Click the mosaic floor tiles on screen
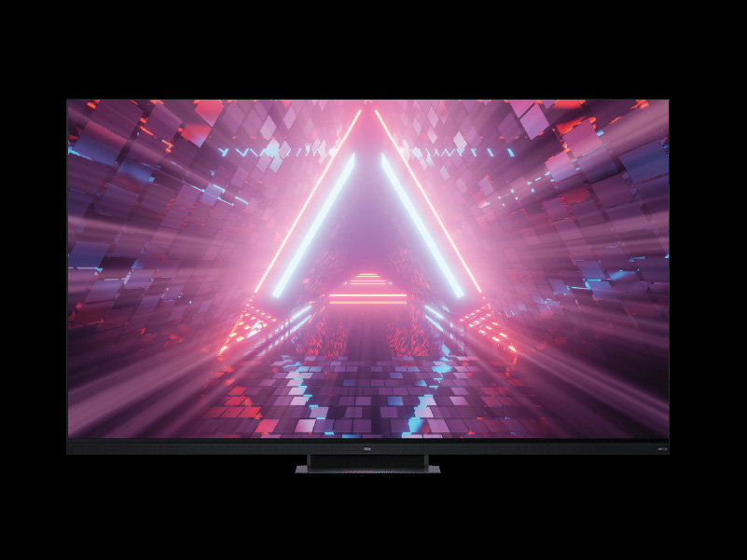Screen dimensions: 747x560 tap(373, 391)
